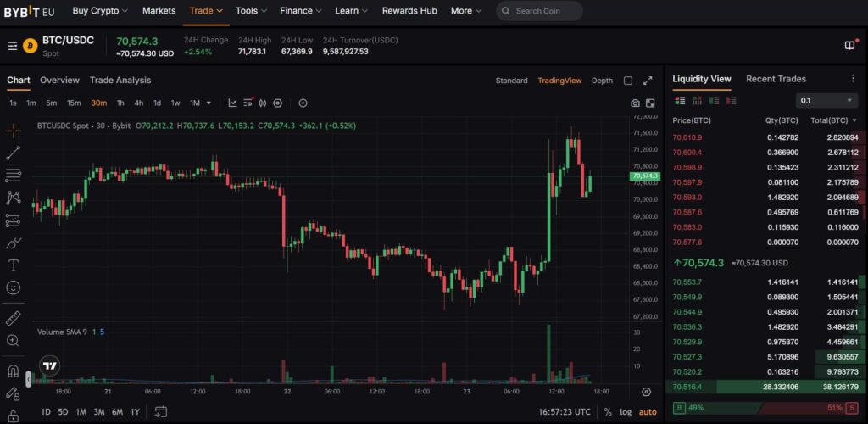Expand more chart intervals dropdown arrow
The image size is (868, 424).
pyautogui.click(x=209, y=103)
